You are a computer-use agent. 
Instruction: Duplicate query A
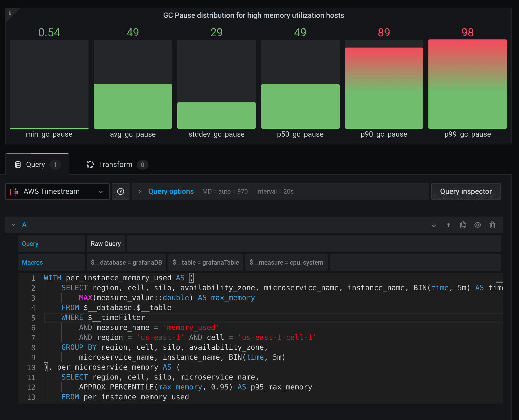click(x=463, y=225)
